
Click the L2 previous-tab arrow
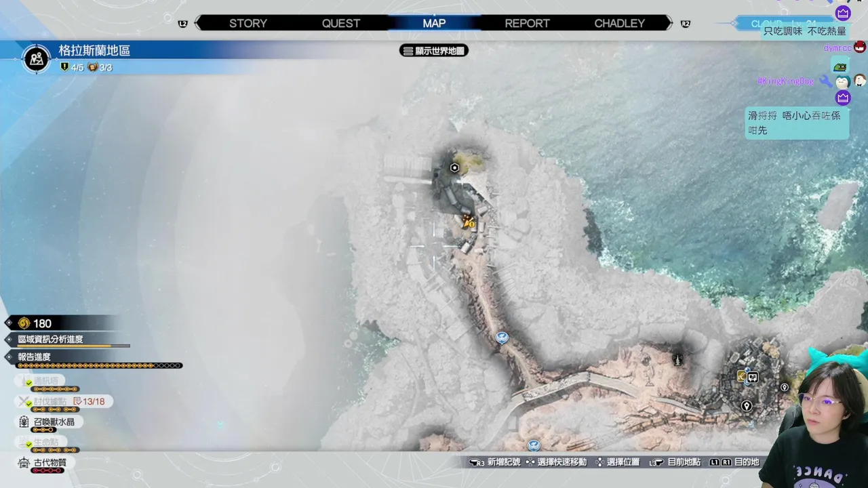coord(183,24)
